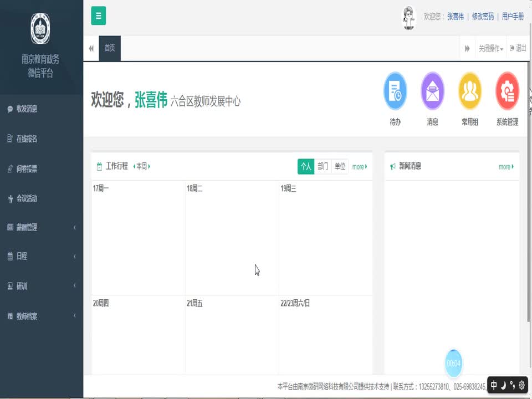Select the 首页 tab
532x399 pixels.
110,48
